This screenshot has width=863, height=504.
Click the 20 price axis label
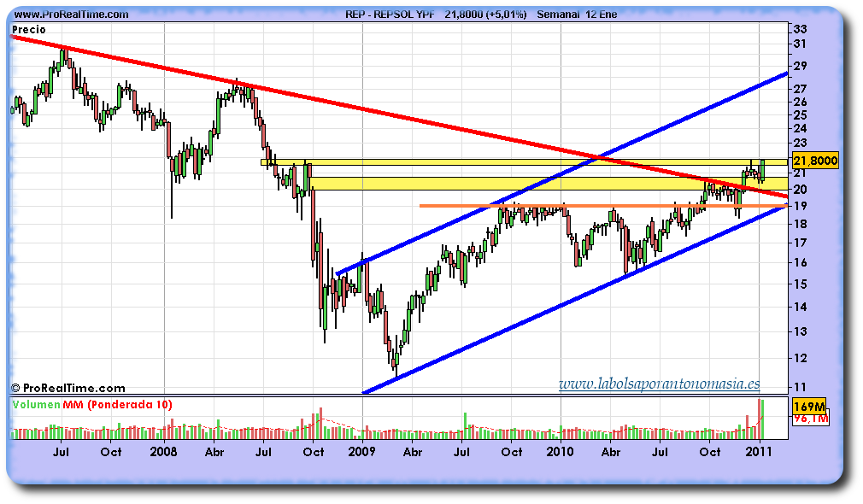tap(801, 190)
